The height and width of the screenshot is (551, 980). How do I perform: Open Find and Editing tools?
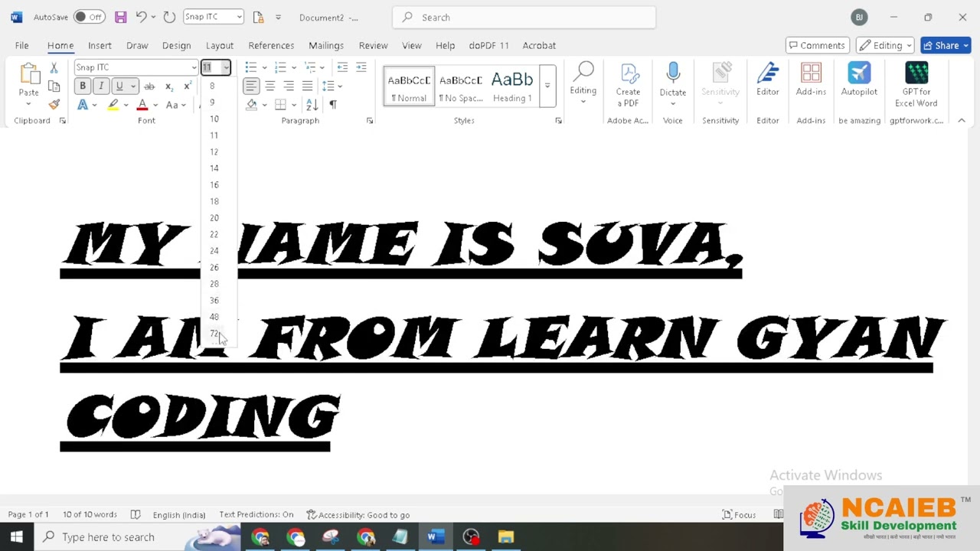583,83
